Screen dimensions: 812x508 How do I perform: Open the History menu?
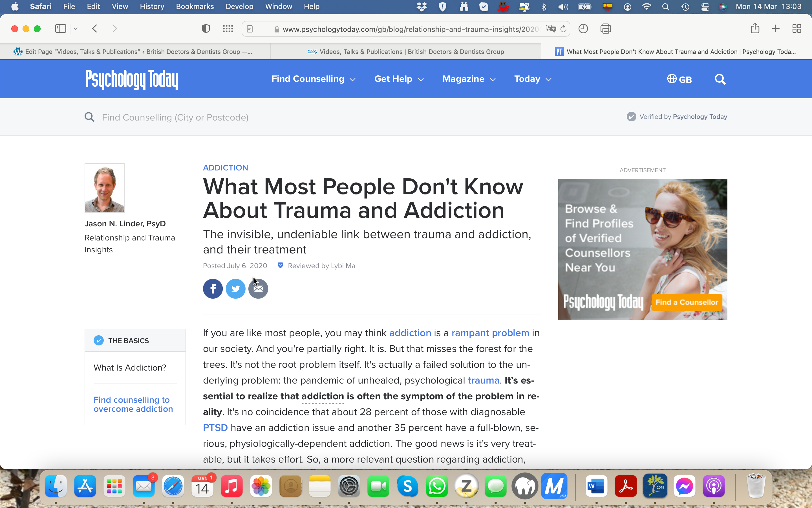tap(152, 7)
